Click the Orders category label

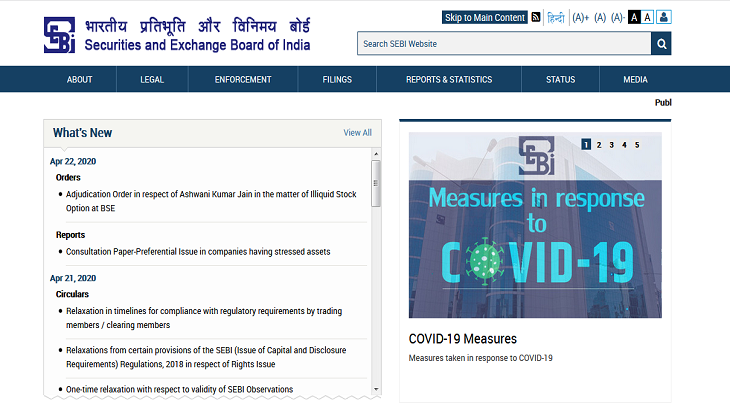(x=68, y=177)
